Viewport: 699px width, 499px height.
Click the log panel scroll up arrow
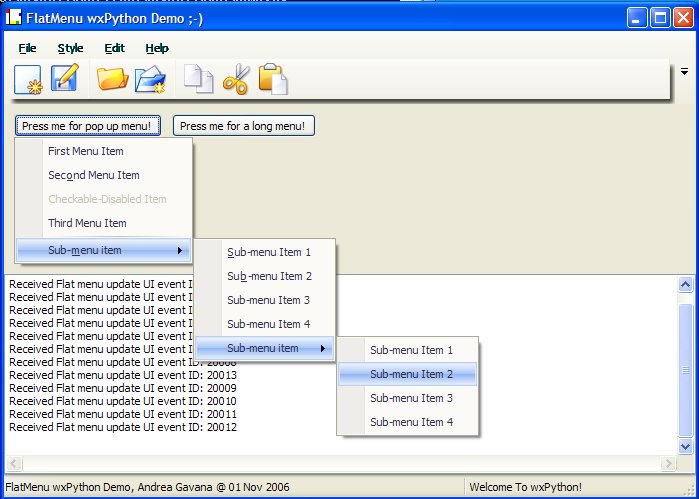(x=686, y=285)
